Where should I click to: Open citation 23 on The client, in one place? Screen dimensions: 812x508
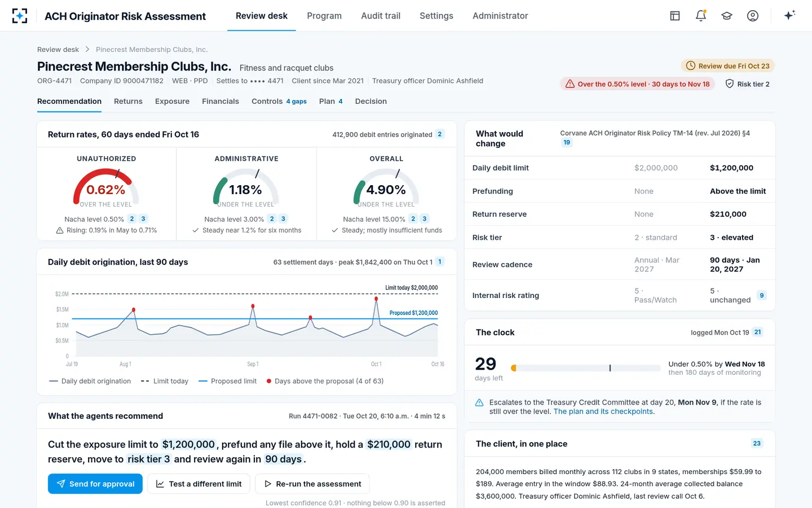[x=757, y=444]
